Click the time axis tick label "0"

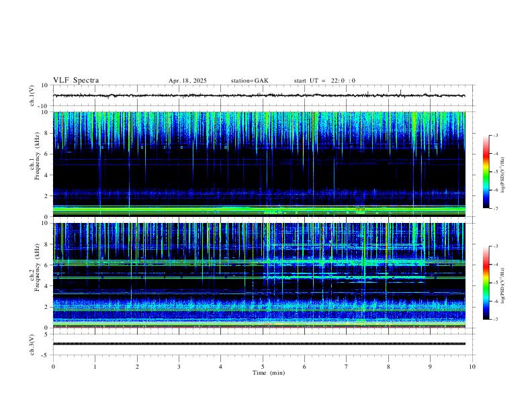(53, 367)
